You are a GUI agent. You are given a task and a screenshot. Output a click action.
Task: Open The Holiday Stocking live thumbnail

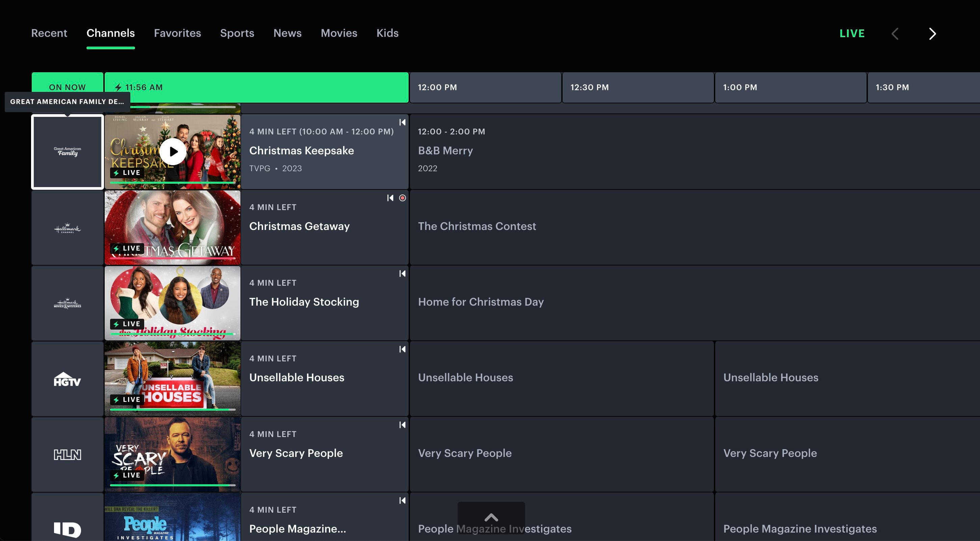pos(173,303)
